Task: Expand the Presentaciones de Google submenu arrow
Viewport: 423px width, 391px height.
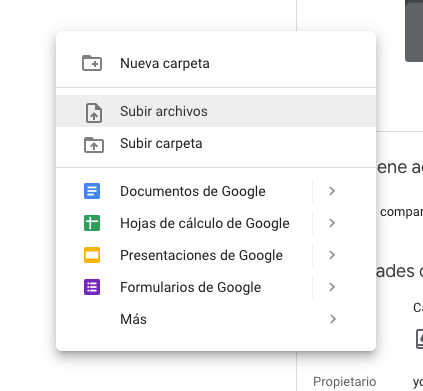Action: (x=332, y=255)
